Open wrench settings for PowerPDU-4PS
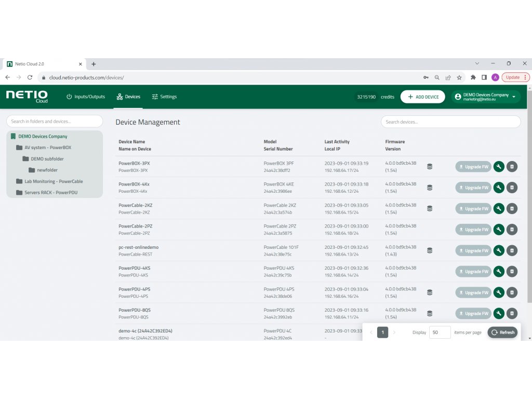The image size is (532, 399). point(499,292)
